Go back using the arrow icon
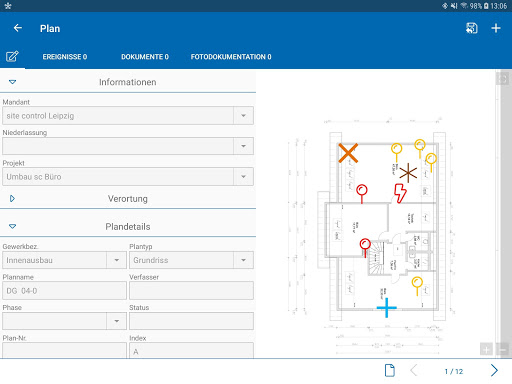 tap(18, 28)
